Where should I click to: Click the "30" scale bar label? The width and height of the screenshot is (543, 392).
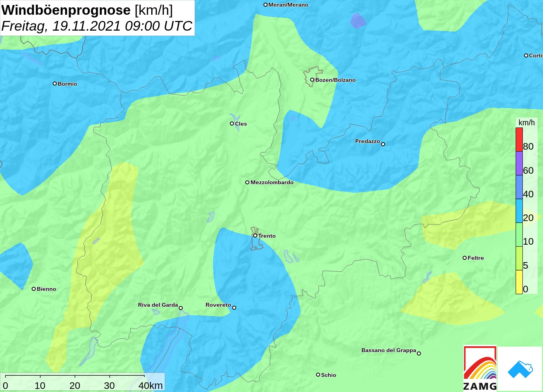(x=109, y=386)
